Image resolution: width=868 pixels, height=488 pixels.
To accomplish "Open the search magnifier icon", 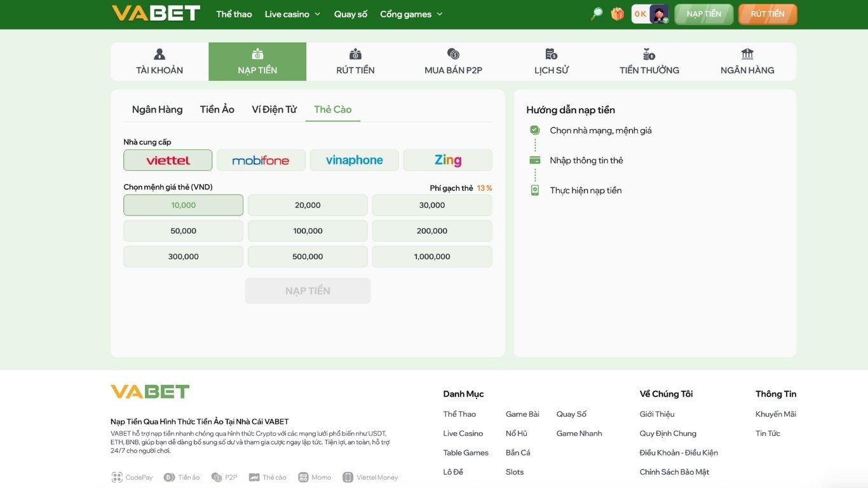I will point(595,13).
